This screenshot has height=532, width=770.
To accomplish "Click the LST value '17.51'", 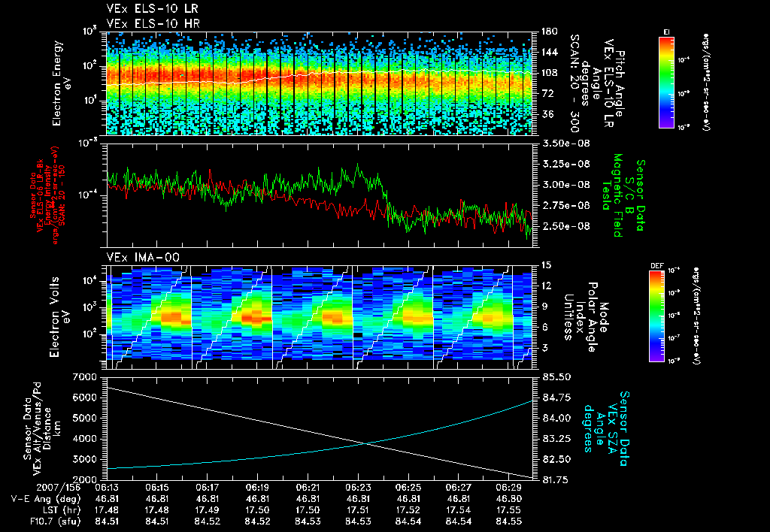I will tap(358, 510).
